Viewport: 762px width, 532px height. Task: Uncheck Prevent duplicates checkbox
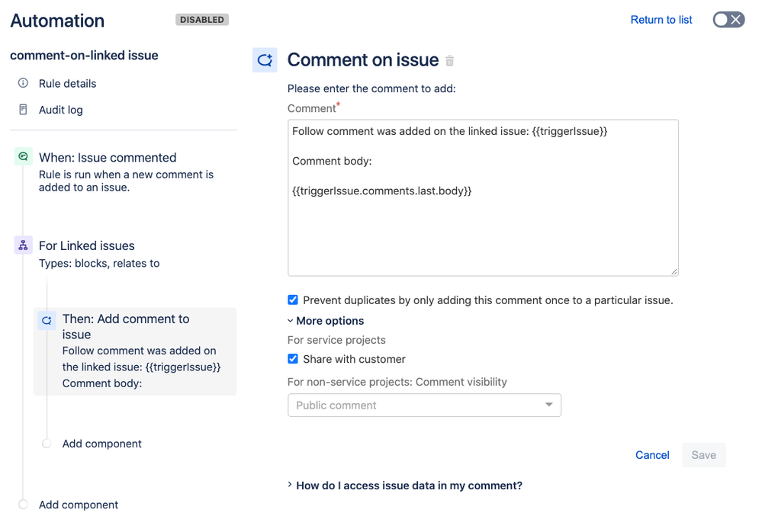point(293,300)
